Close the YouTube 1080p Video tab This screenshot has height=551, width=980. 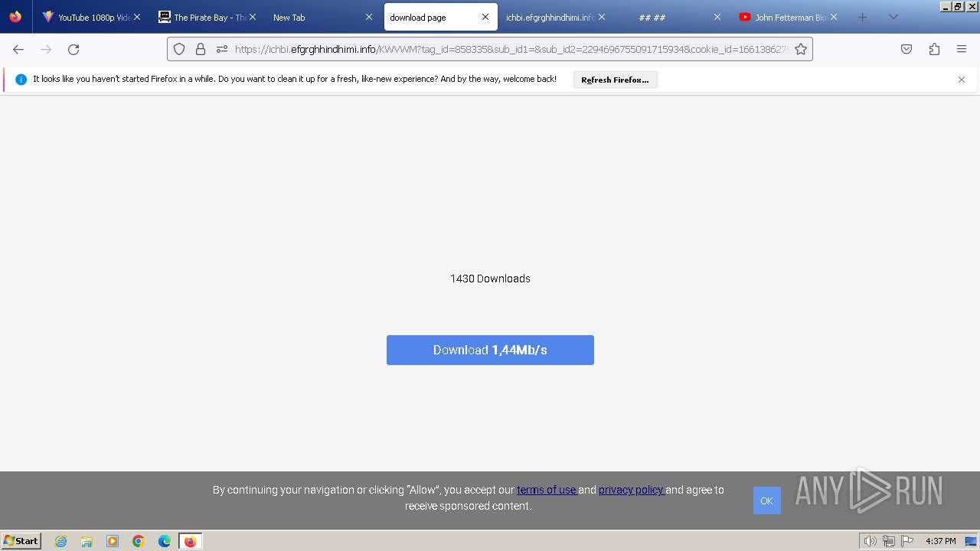137,17
